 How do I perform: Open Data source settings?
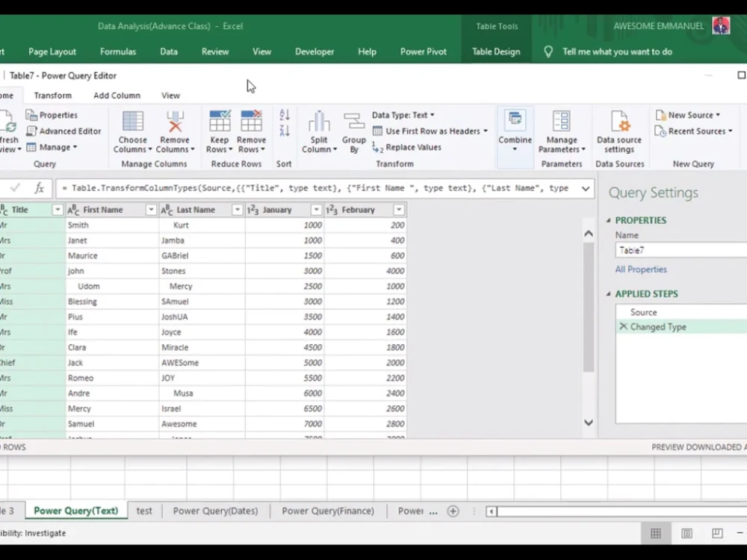(x=619, y=131)
